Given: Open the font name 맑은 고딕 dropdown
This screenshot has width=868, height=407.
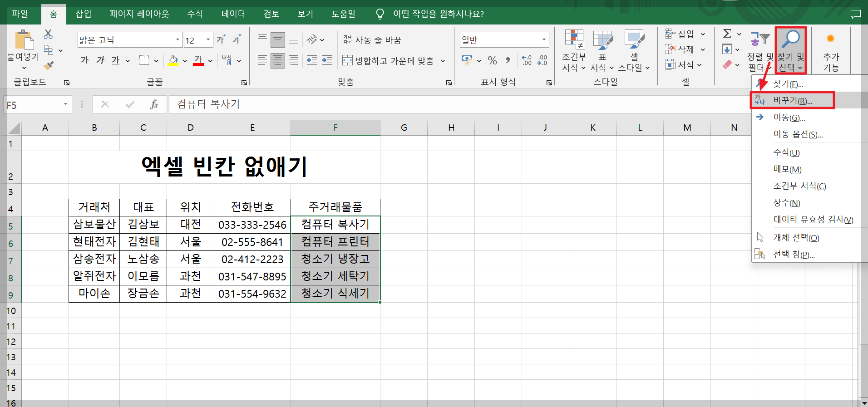Looking at the screenshot, I should point(178,40).
